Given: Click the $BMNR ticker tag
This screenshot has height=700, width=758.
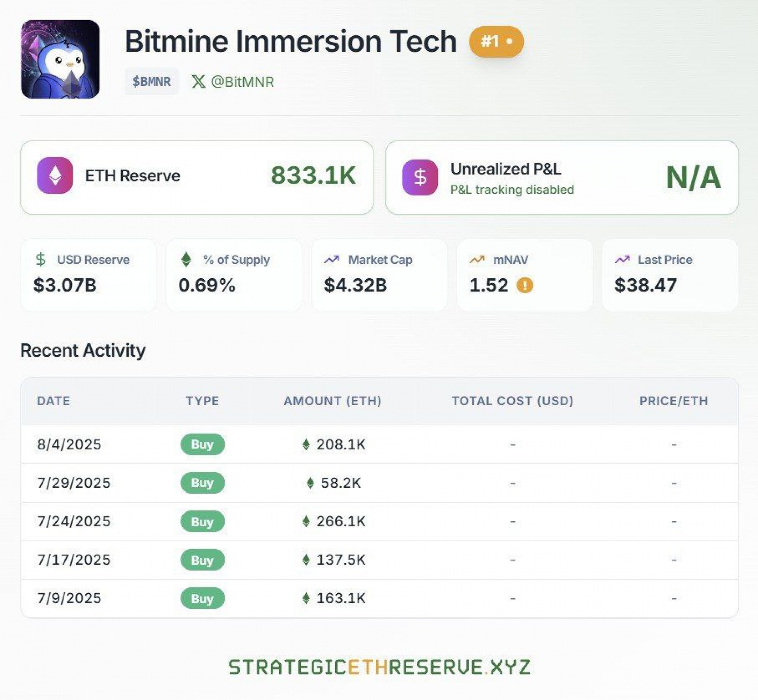Looking at the screenshot, I should click(152, 82).
